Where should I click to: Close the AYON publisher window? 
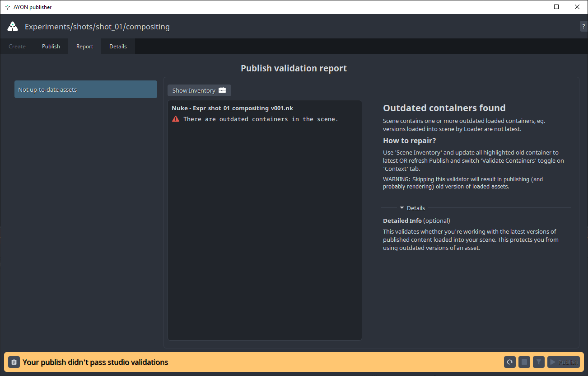(x=577, y=7)
